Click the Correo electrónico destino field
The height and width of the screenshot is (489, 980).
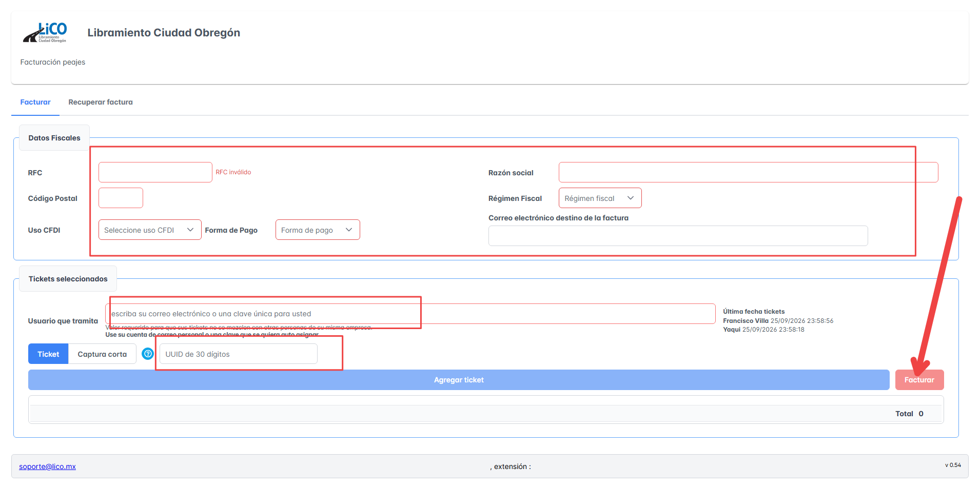(678, 236)
